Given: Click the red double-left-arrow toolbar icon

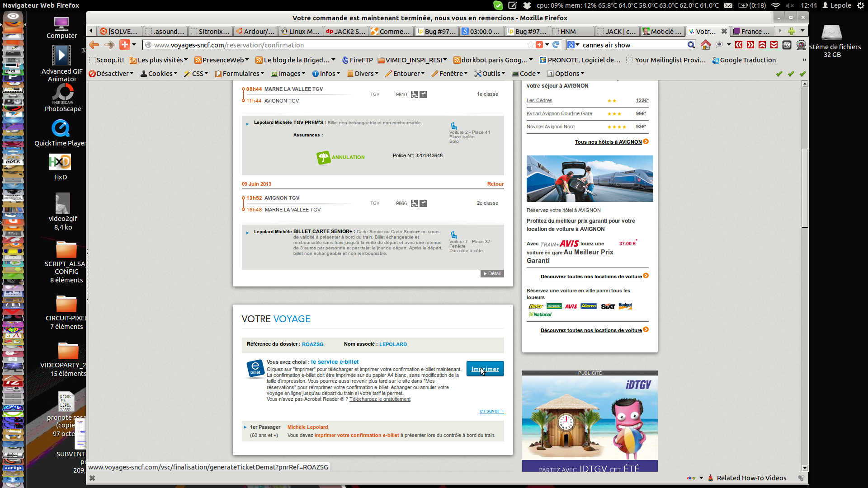Looking at the screenshot, I should (739, 45).
